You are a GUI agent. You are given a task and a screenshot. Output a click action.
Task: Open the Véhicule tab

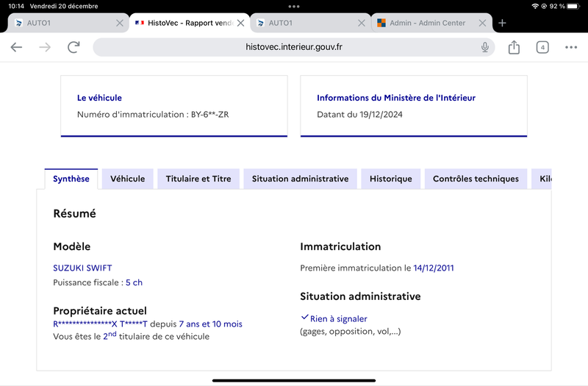(127, 179)
